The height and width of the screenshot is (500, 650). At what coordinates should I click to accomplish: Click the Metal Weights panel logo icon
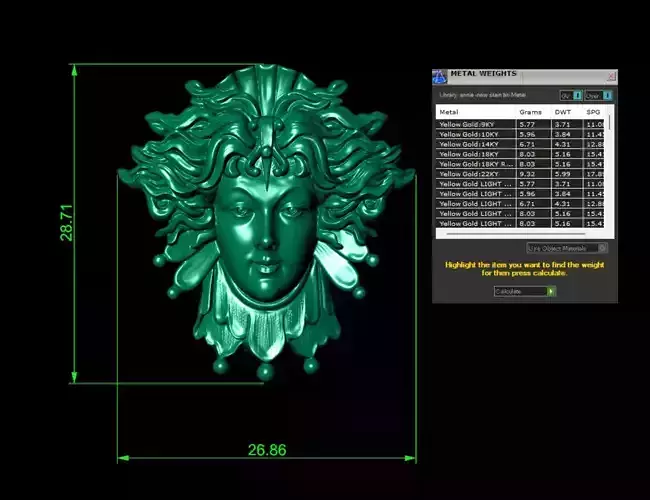pyautogui.click(x=439, y=77)
